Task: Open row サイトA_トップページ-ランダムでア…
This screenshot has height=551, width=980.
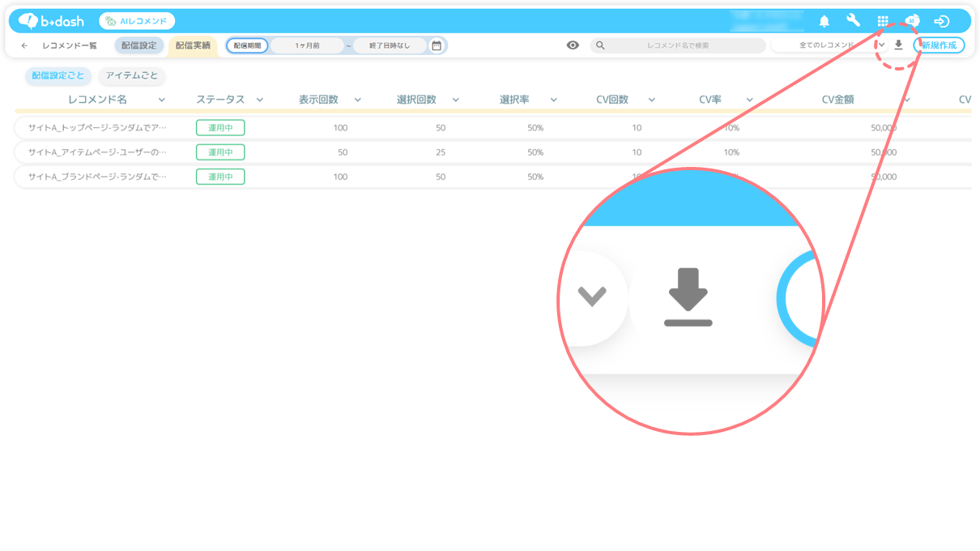Action: tap(97, 128)
